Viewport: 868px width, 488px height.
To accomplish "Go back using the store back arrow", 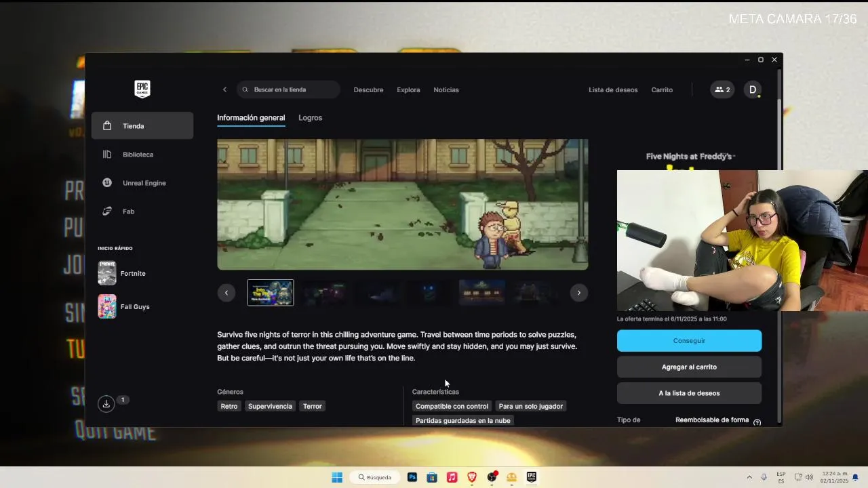I will (224, 89).
